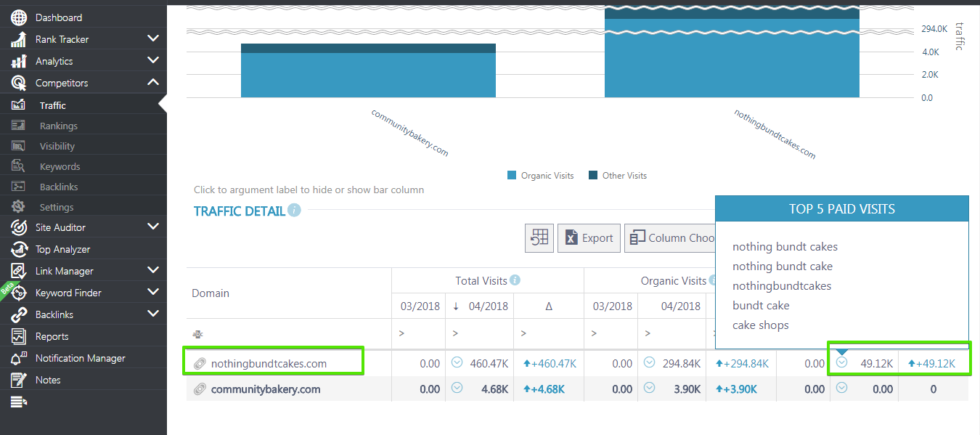Select 'nothing bundt cakes' in Top 5 Paid Visits
Screen dimensions: 980x435
[785, 247]
